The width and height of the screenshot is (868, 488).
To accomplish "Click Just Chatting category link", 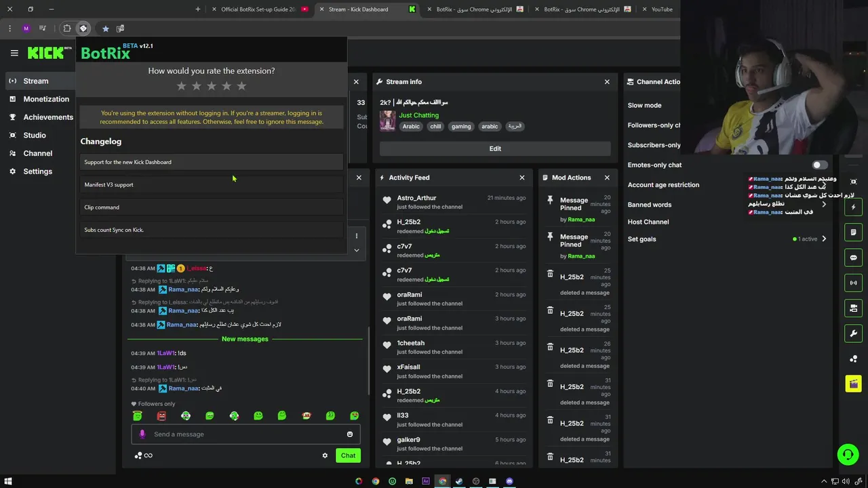I will [418, 115].
